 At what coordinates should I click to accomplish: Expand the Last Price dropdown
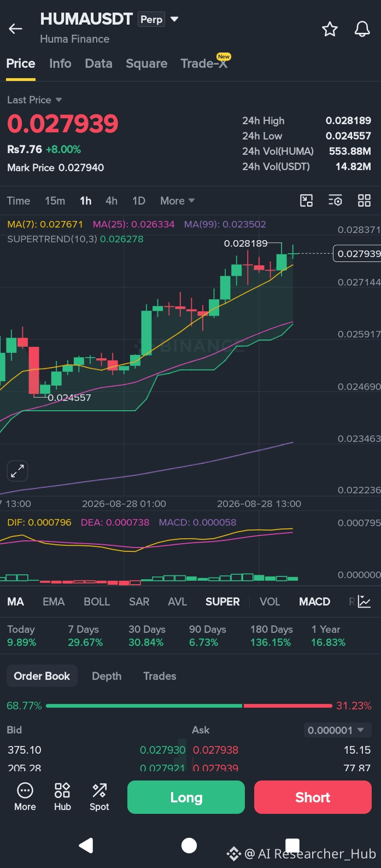pos(34,100)
